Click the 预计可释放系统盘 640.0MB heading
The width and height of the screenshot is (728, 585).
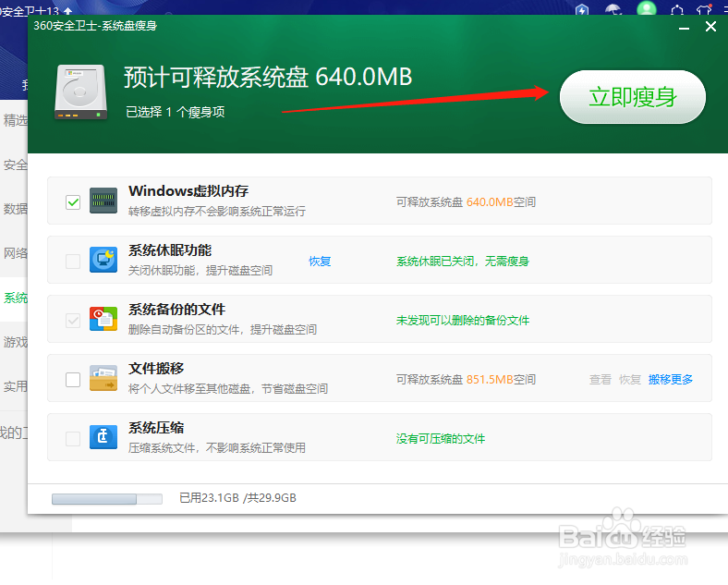(x=268, y=77)
